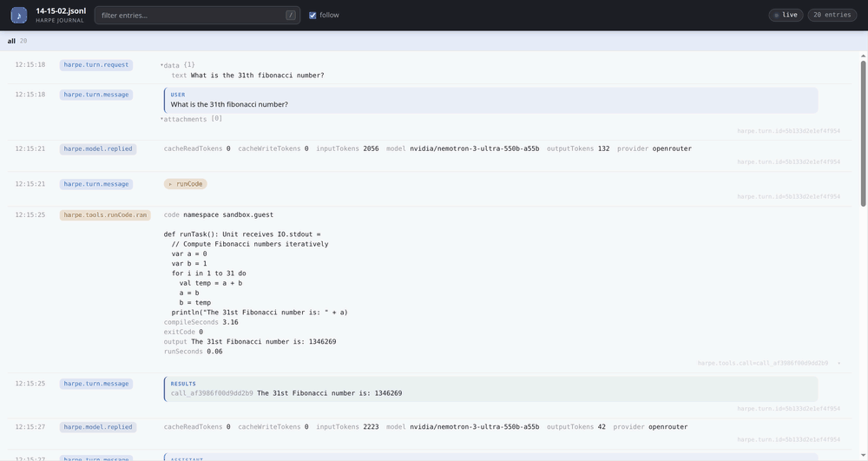Click the 'for i in 1 to 31 do' line
This screenshot has width=868, height=461.
[208, 273]
